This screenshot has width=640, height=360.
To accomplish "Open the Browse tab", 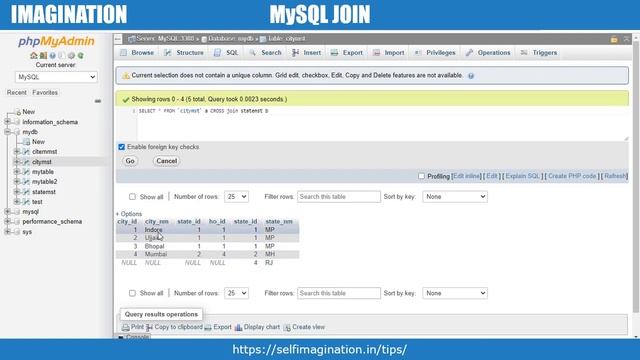I will coord(137,53).
